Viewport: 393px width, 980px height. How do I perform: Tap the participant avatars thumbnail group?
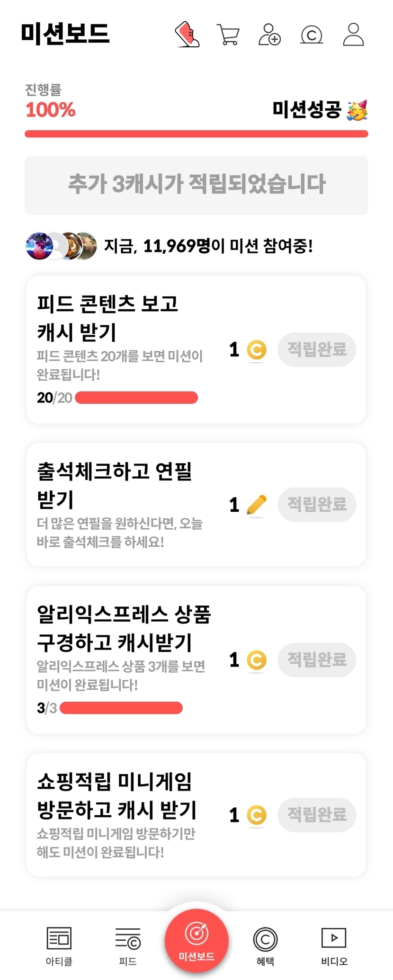point(61,246)
